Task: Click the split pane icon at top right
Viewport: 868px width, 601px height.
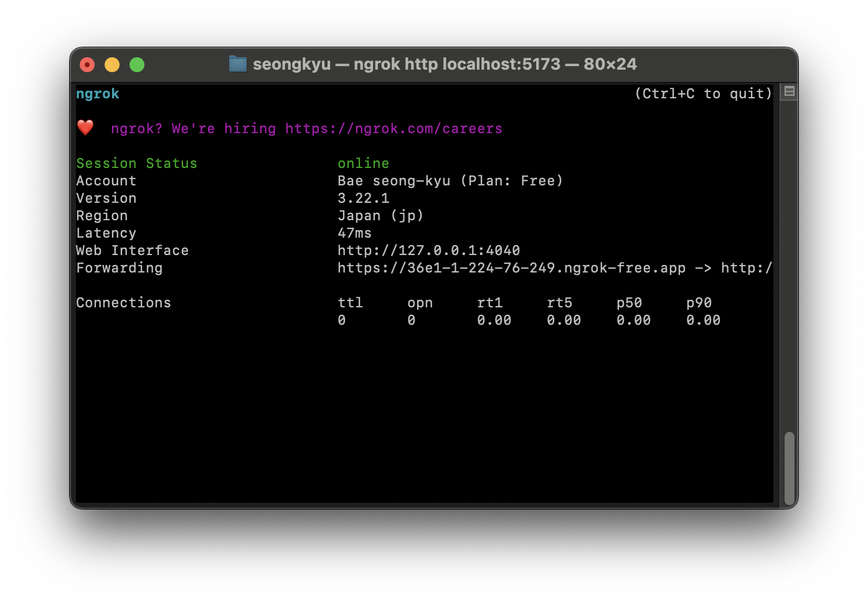Action: (x=789, y=91)
